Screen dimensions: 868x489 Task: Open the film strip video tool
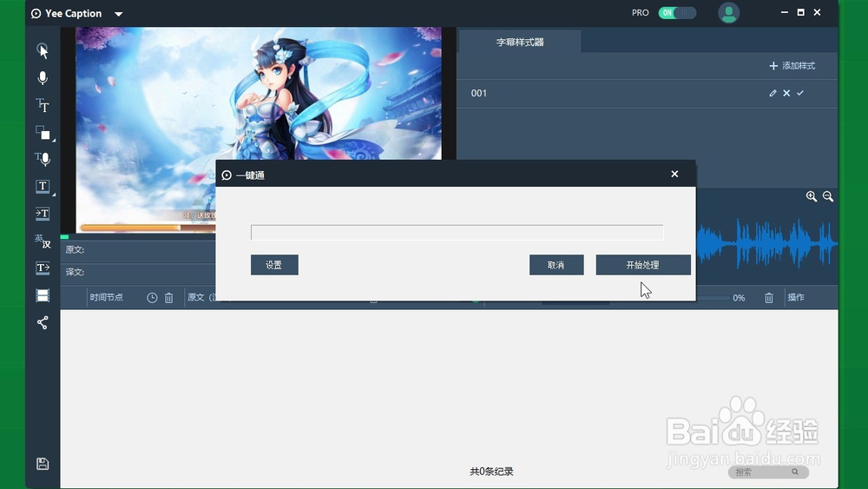coord(43,295)
